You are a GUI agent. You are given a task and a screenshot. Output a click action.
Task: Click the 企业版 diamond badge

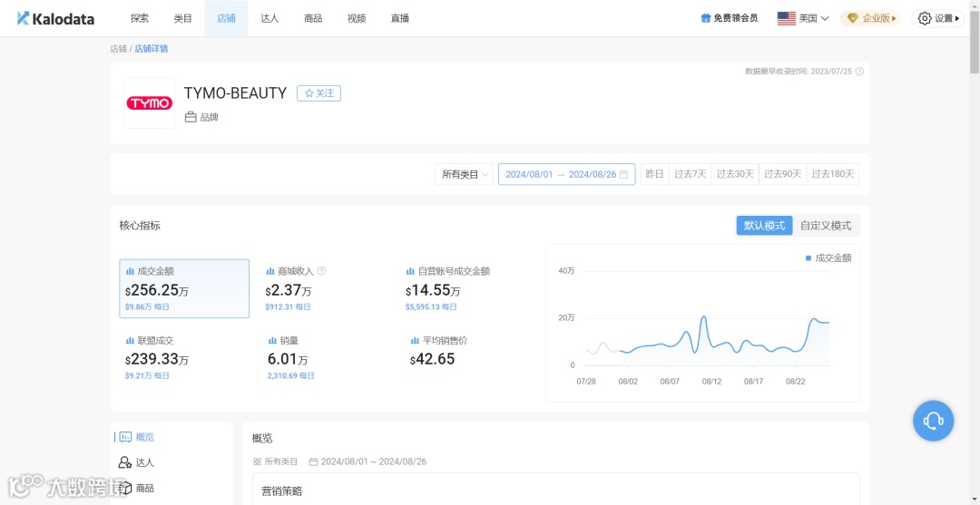pos(871,18)
